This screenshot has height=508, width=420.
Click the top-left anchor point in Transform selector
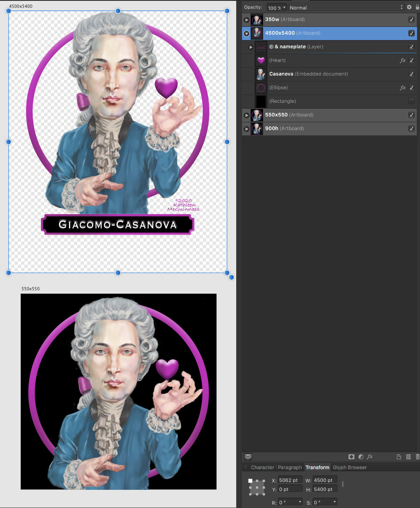point(250,481)
